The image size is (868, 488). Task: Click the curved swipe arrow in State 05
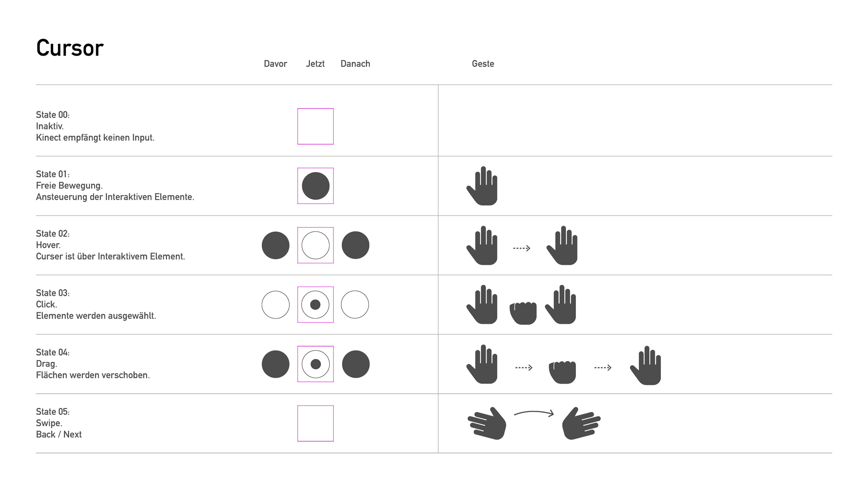(534, 413)
